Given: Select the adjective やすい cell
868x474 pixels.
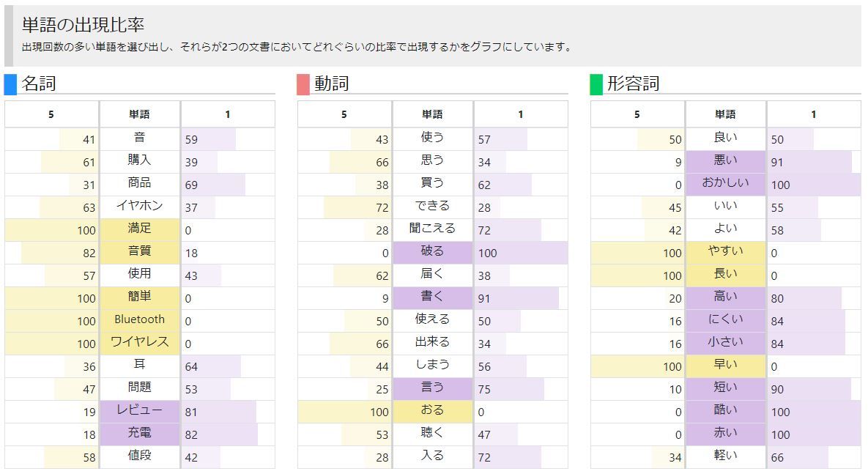Looking at the screenshot, I should 725,251.
